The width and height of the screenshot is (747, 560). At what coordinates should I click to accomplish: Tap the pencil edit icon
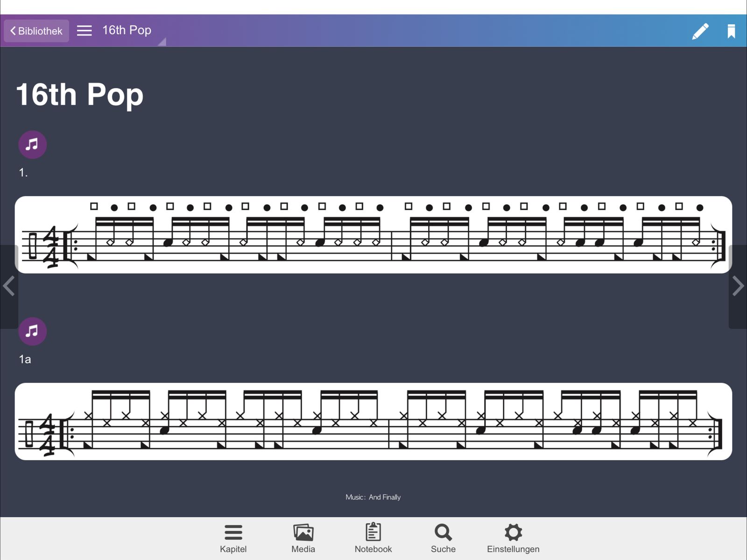(x=700, y=31)
